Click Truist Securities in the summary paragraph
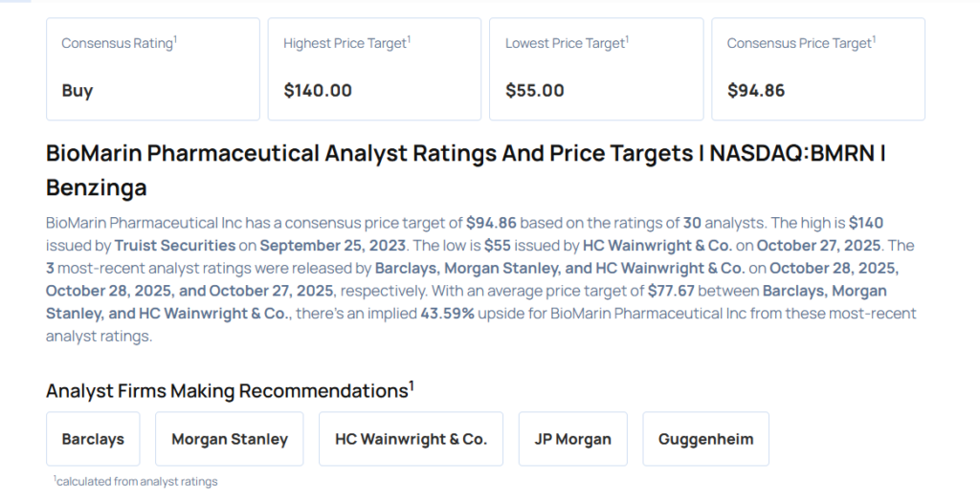980x503 pixels. [x=175, y=246]
